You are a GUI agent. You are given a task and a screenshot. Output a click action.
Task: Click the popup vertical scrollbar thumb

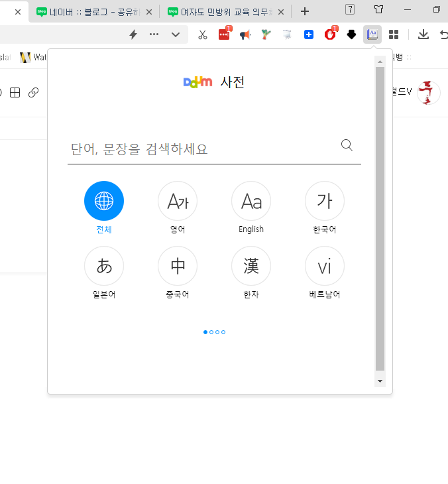tap(380, 219)
